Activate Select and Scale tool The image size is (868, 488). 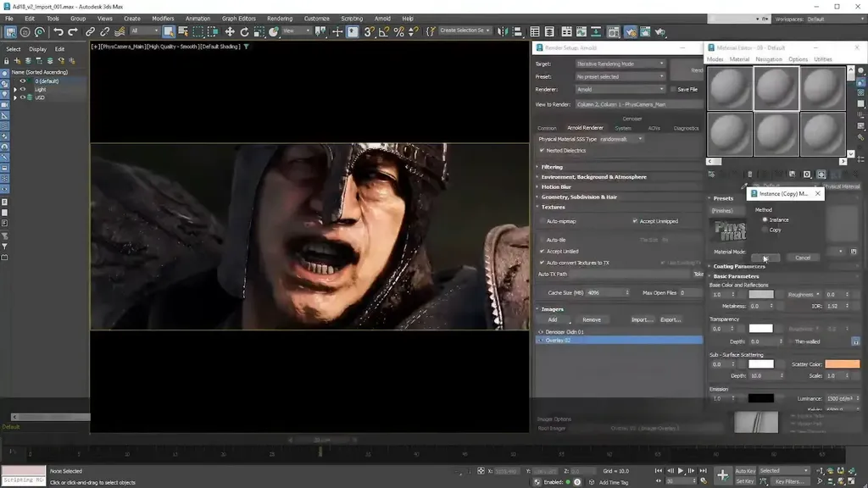pyautogui.click(x=259, y=32)
